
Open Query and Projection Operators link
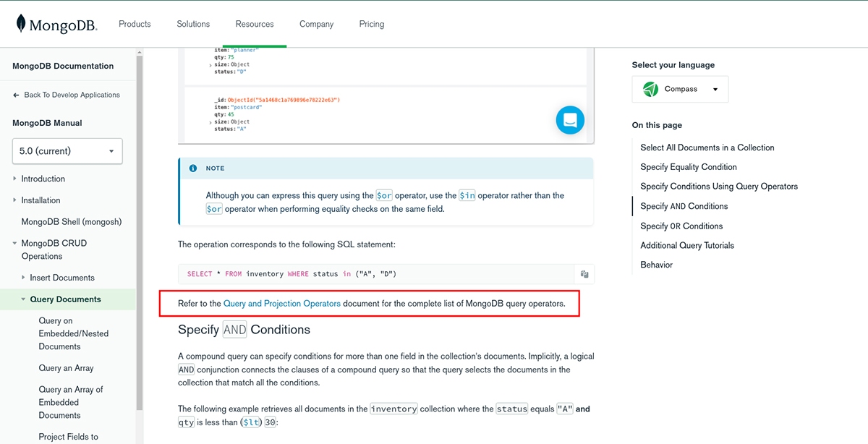tap(281, 304)
